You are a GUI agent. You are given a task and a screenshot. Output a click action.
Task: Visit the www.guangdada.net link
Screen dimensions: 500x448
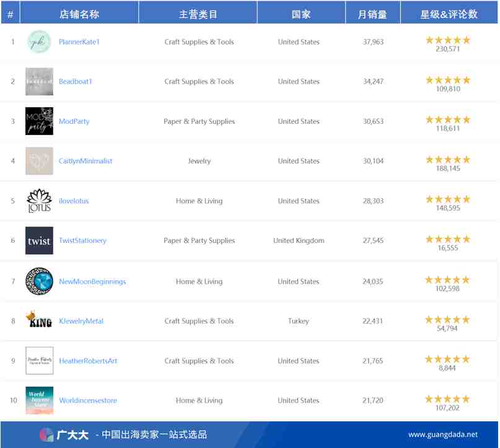click(443, 434)
